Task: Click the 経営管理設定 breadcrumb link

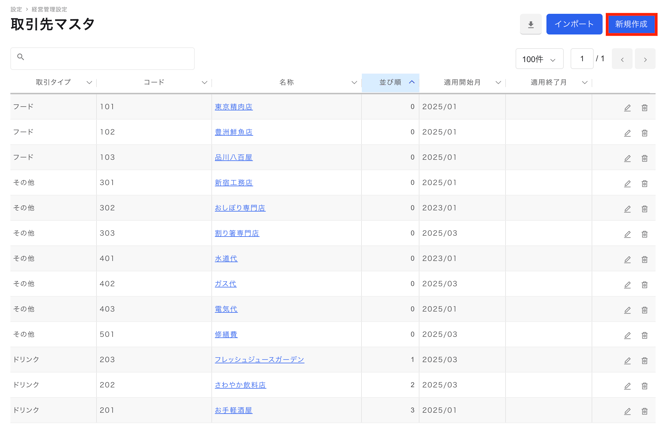Action: (49, 9)
